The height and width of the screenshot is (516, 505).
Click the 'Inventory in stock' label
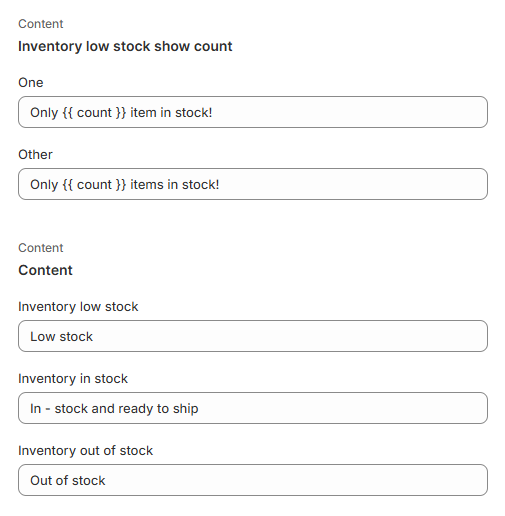pos(73,378)
